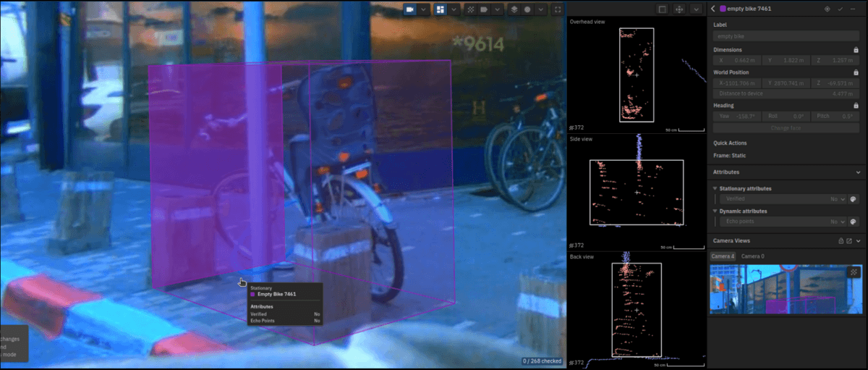Open the three-dots more menu in object header
This screenshot has width=868, height=370.
point(854,9)
